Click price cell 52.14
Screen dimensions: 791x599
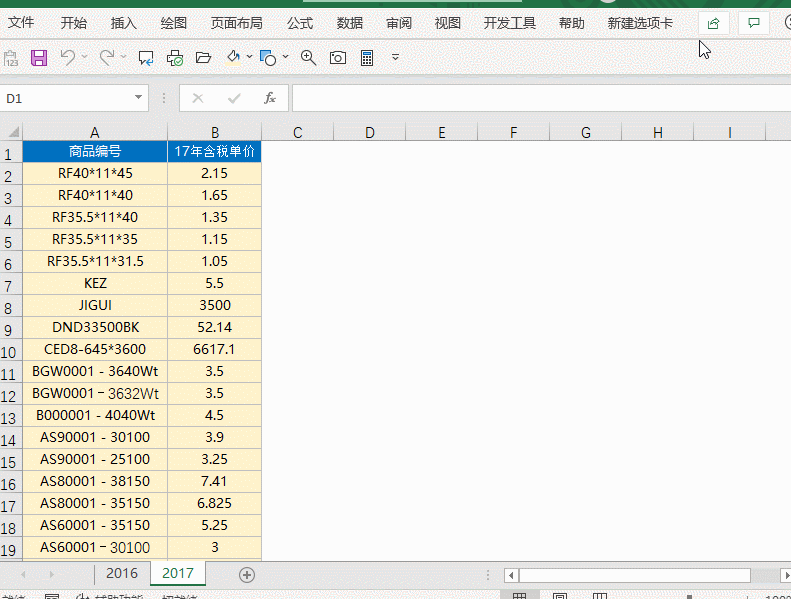coord(214,328)
